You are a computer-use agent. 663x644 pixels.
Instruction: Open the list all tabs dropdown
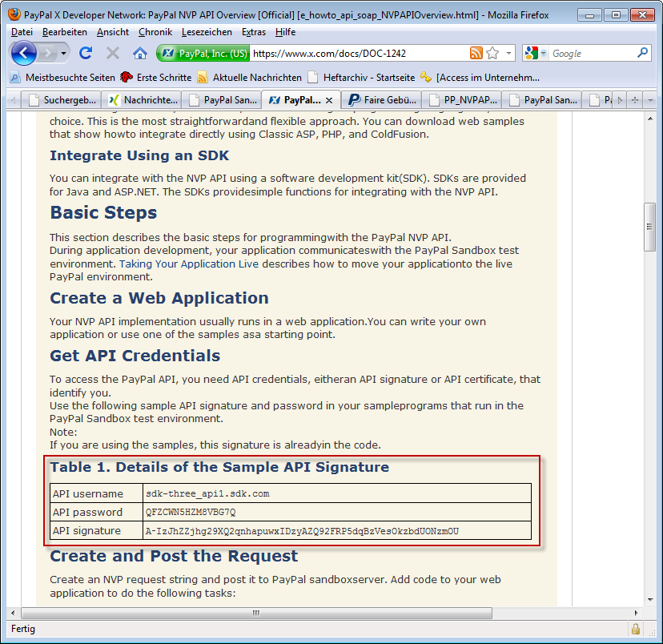651,100
